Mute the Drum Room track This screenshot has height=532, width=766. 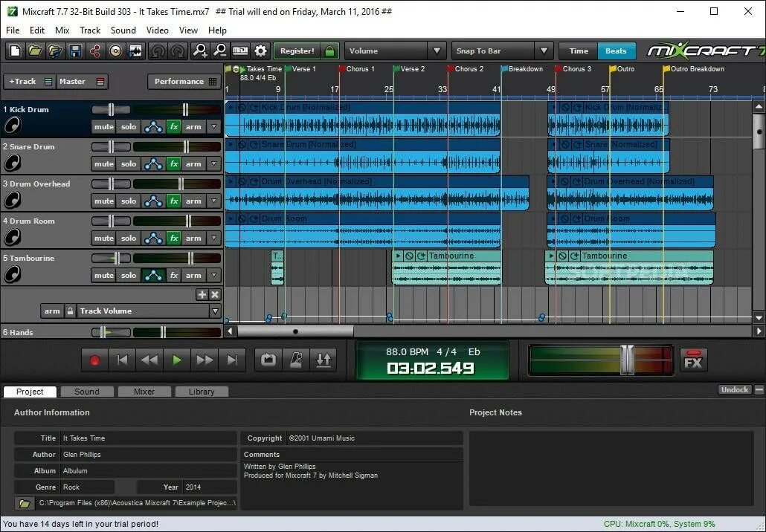tap(103, 239)
